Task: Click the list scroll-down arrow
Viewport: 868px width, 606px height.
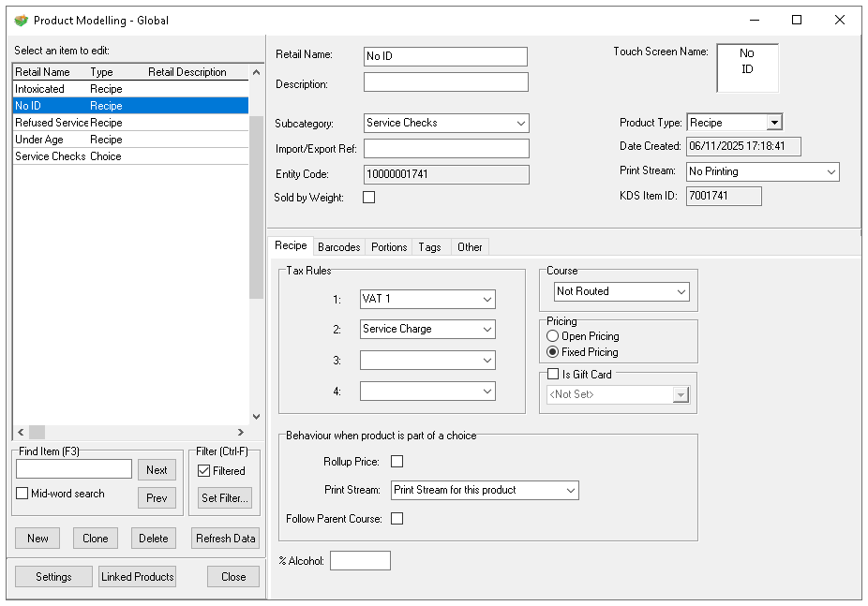Action: [x=256, y=417]
